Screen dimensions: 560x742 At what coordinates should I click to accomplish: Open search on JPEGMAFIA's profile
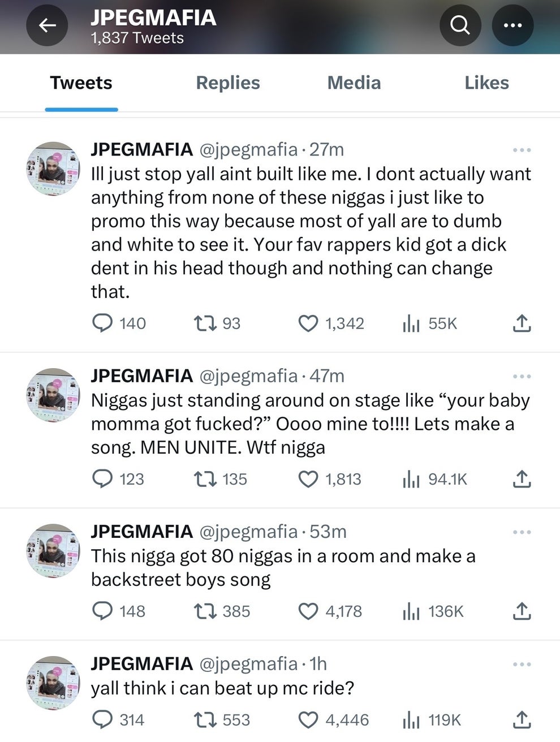(460, 25)
